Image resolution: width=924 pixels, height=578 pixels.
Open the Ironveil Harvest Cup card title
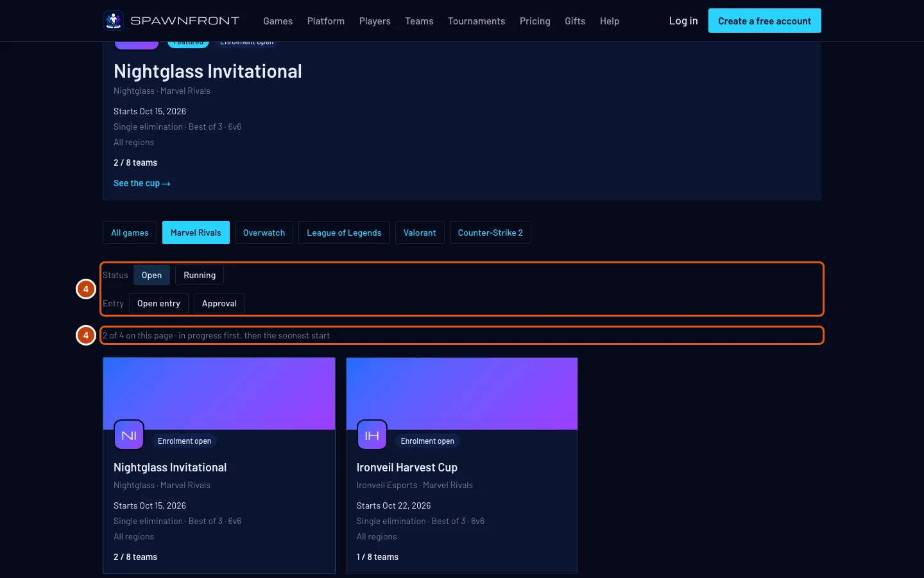coord(407,468)
